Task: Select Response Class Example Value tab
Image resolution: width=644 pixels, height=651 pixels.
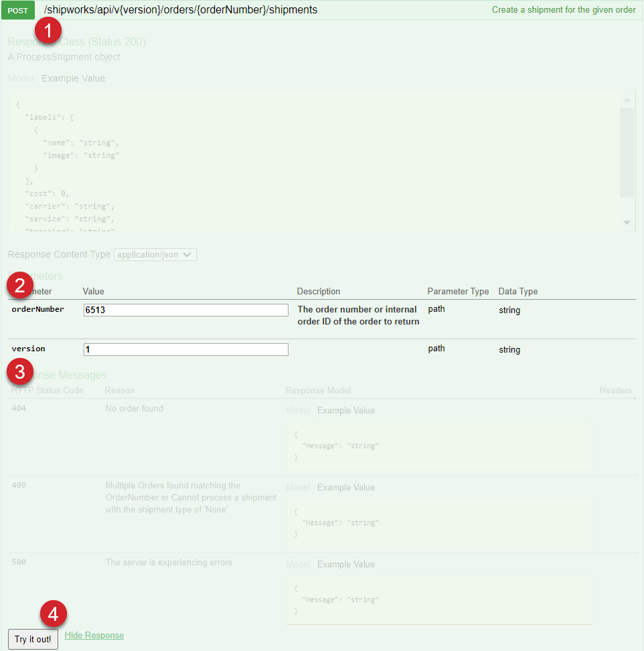Action: tap(73, 78)
